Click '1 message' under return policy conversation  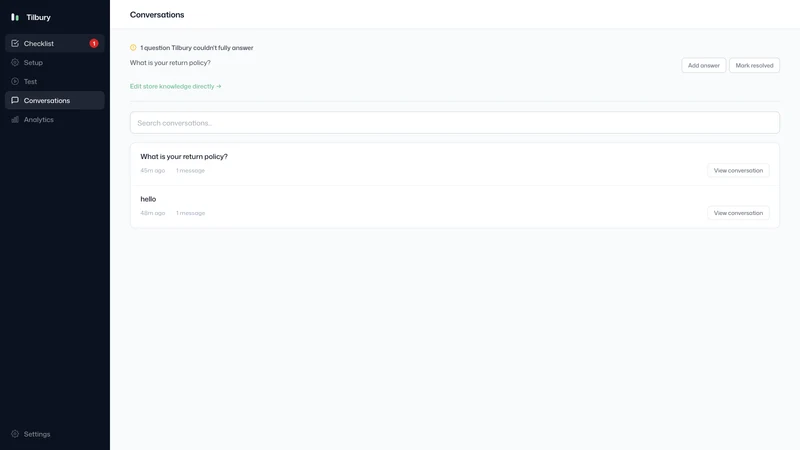click(190, 170)
